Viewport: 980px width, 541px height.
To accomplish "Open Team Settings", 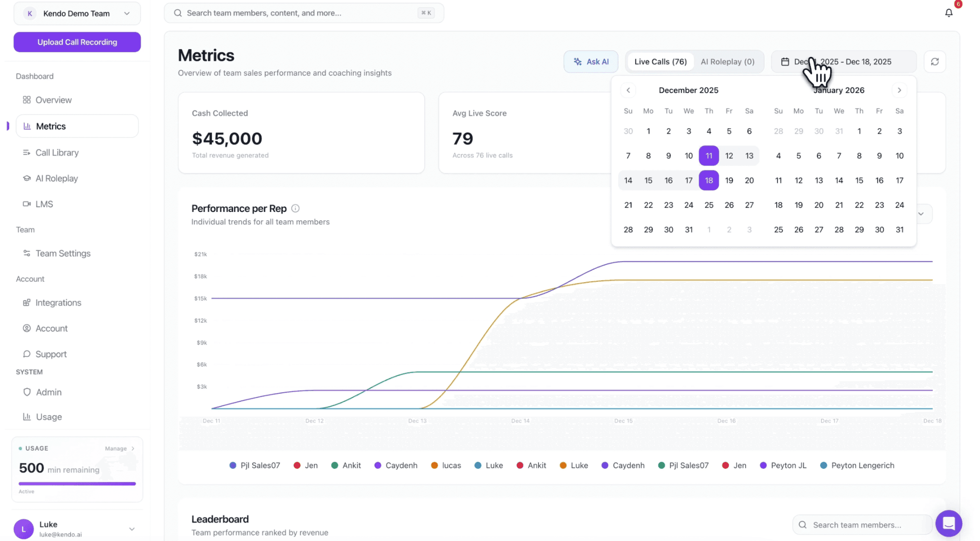I will coord(63,253).
